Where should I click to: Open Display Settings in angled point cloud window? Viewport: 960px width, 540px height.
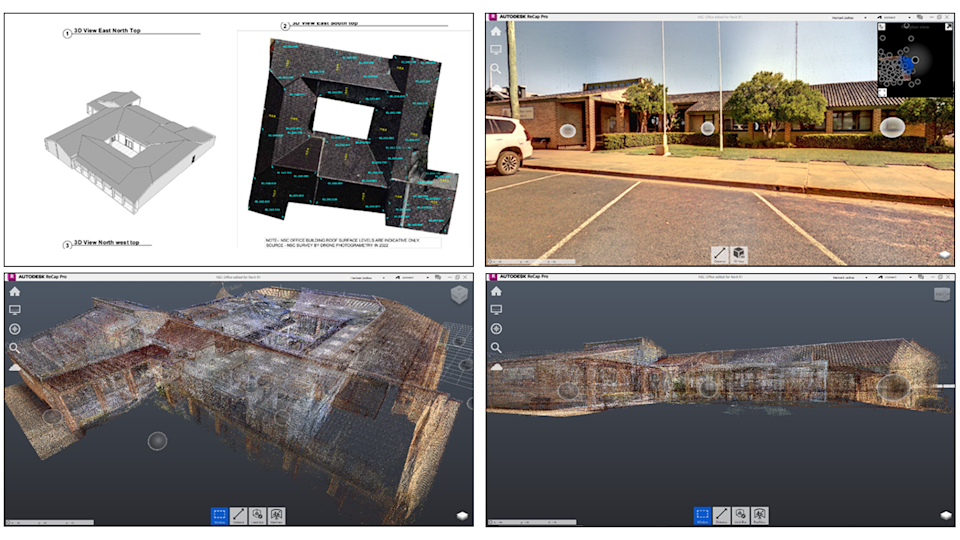pos(15,310)
